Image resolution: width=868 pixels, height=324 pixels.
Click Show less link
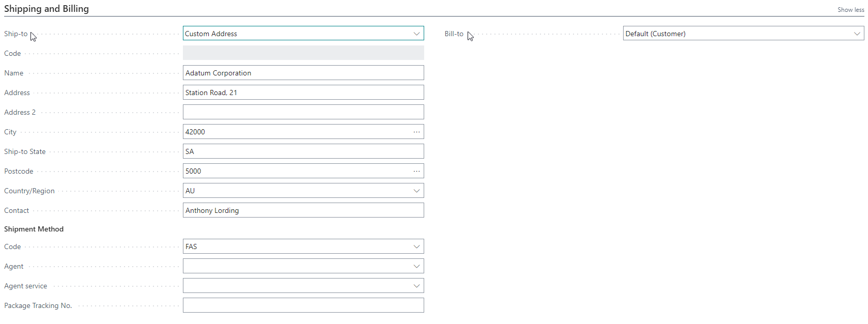click(x=850, y=10)
